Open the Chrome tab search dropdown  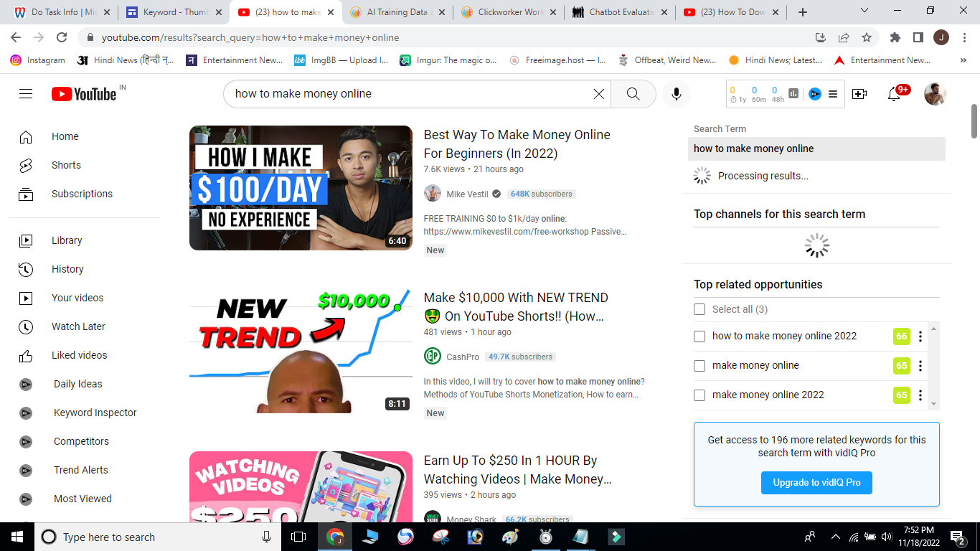[864, 11]
